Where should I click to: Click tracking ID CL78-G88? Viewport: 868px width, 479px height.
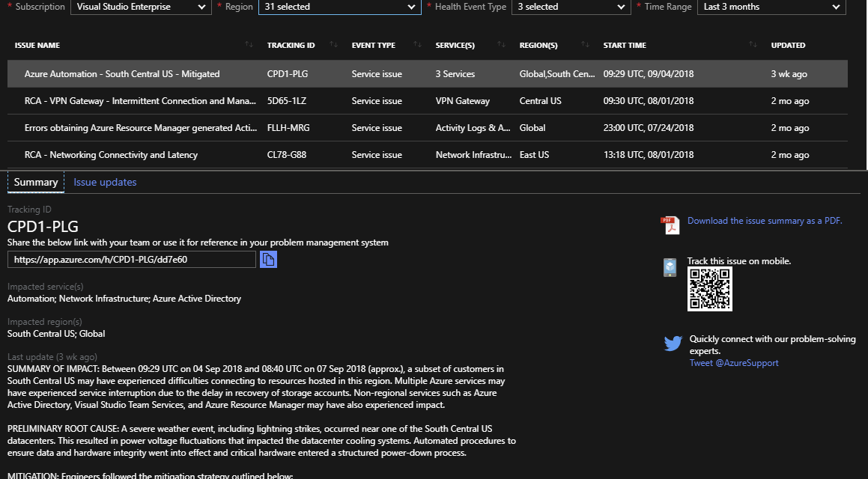click(287, 155)
